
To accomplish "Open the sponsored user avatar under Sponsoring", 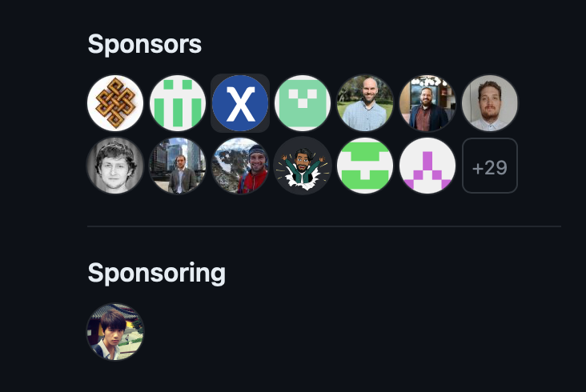I will [x=115, y=331].
